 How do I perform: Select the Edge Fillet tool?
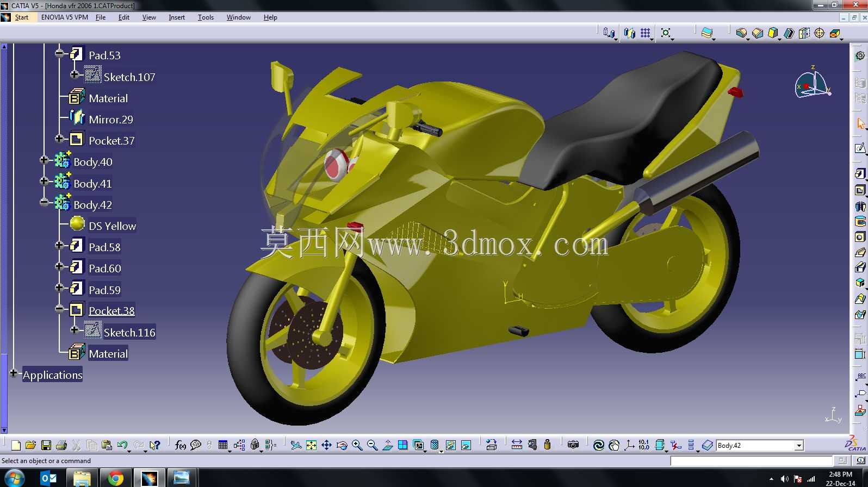click(742, 33)
